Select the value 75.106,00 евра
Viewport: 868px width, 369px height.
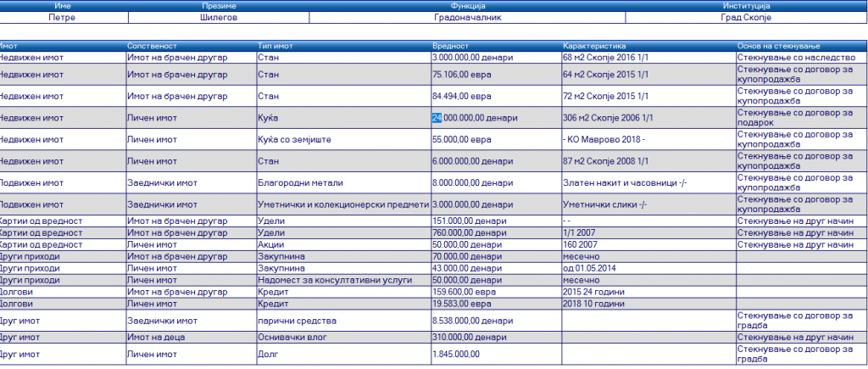click(497, 75)
